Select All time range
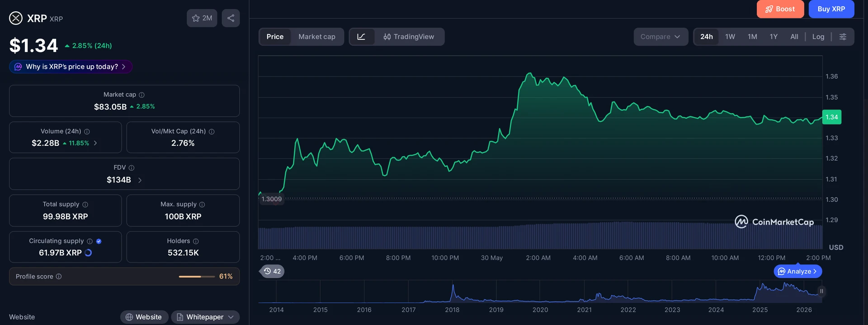Screen dimensions: 868x325 click(794, 37)
